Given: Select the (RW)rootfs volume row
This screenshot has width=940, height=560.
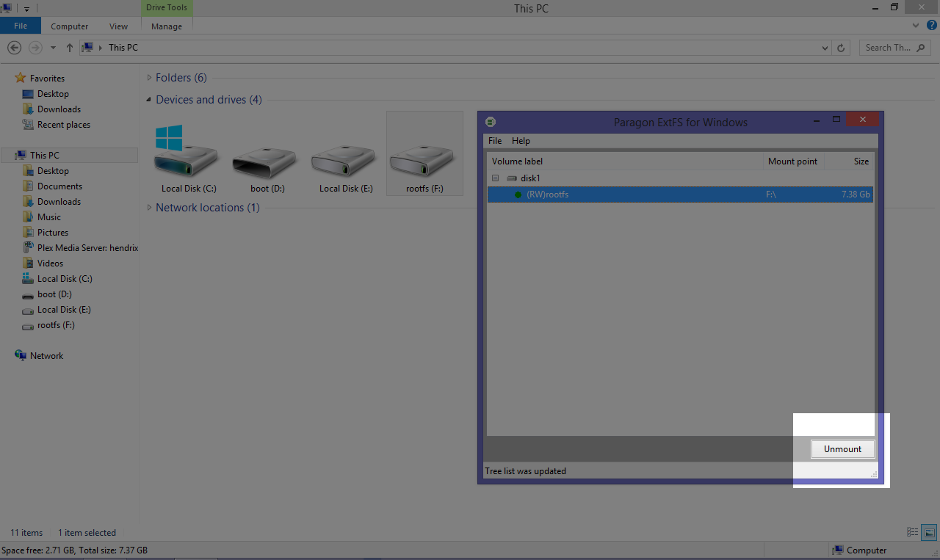Looking at the screenshot, I should (x=680, y=194).
